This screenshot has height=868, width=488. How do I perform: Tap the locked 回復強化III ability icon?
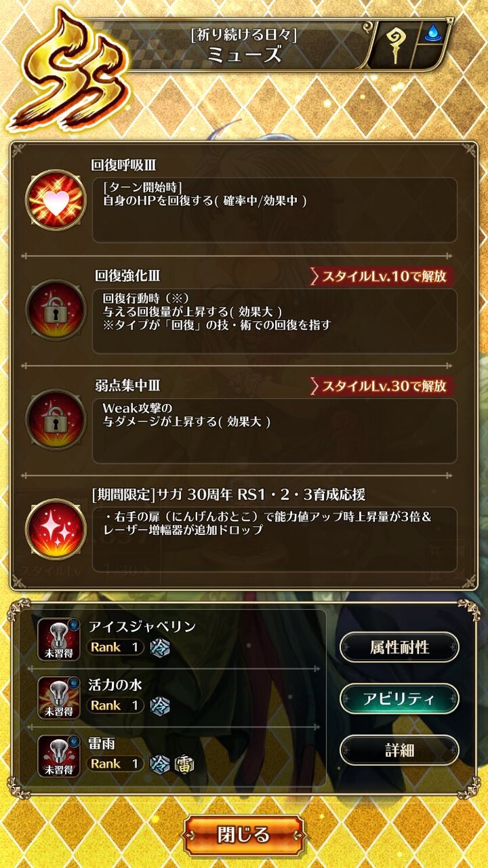[x=56, y=311]
